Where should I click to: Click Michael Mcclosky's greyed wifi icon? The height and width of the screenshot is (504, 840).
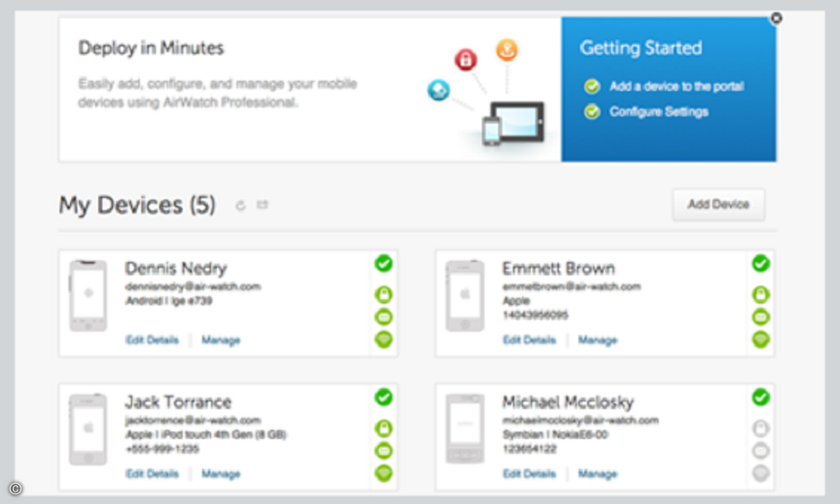761,473
